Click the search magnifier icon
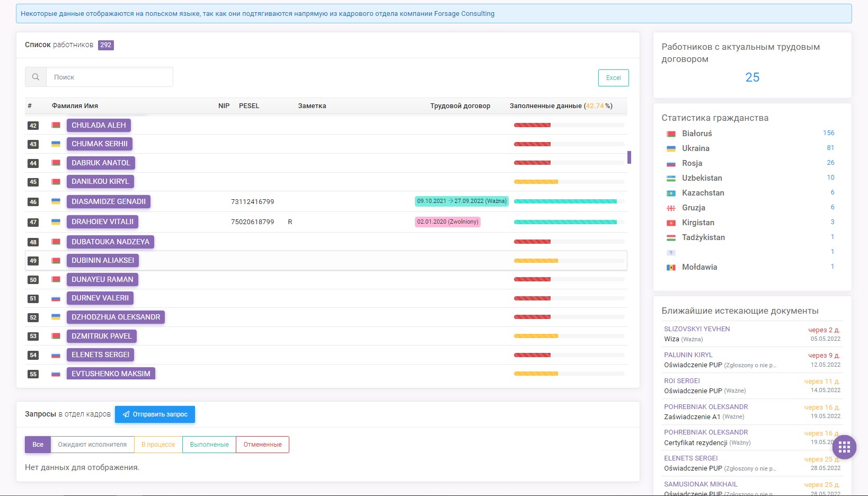Screen dimensions: 868x496 tap(36, 77)
